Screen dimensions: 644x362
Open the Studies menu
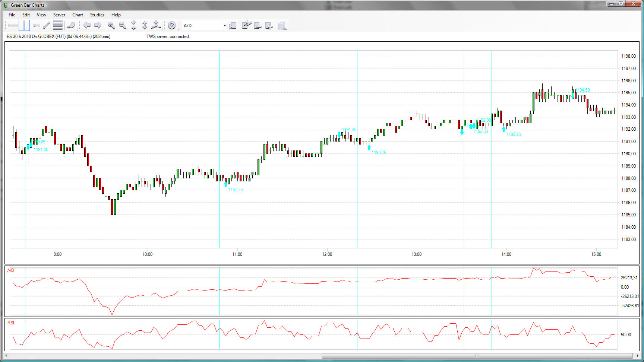point(97,15)
